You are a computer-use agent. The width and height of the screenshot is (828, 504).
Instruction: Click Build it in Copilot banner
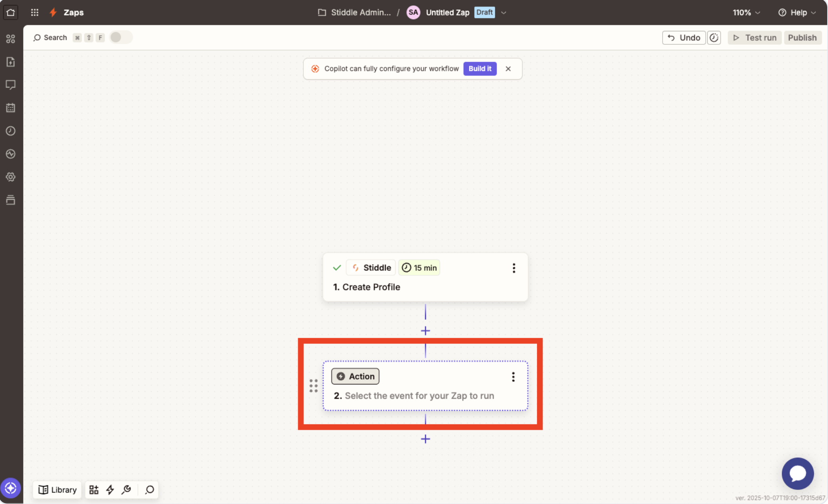(x=479, y=69)
